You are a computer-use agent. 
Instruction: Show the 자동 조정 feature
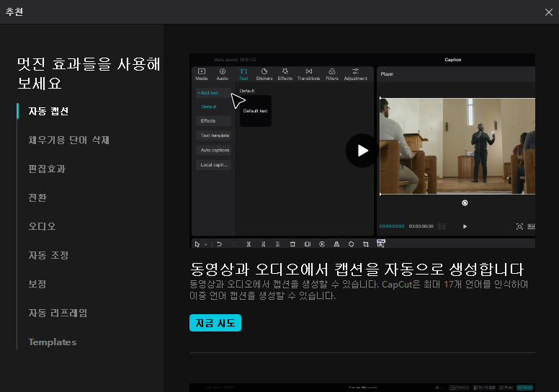click(x=48, y=255)
